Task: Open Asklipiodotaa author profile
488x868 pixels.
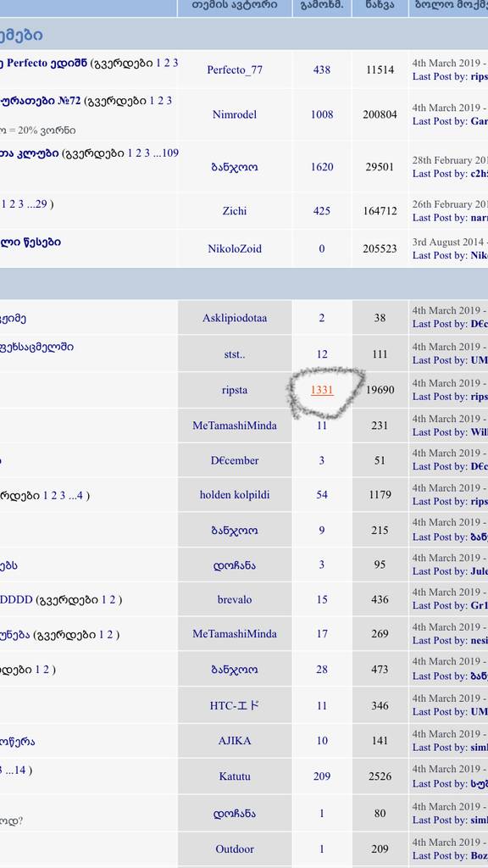Action: (x=235, y=318)
